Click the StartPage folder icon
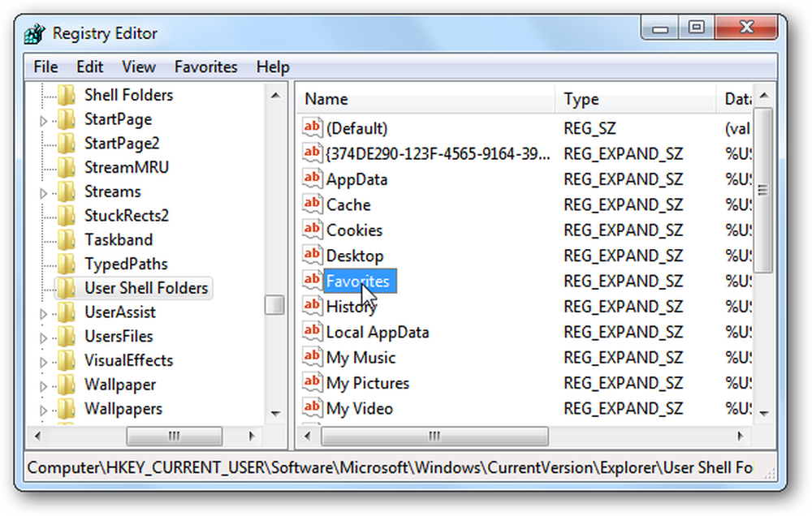 [67, 119]
